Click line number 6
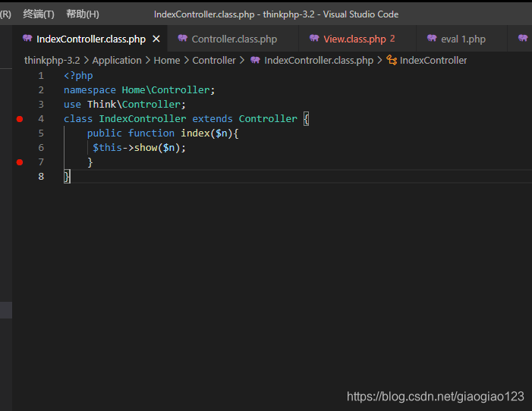Image resolution: width=532 pixels, height=411 pixels. [x=41, y=148]
